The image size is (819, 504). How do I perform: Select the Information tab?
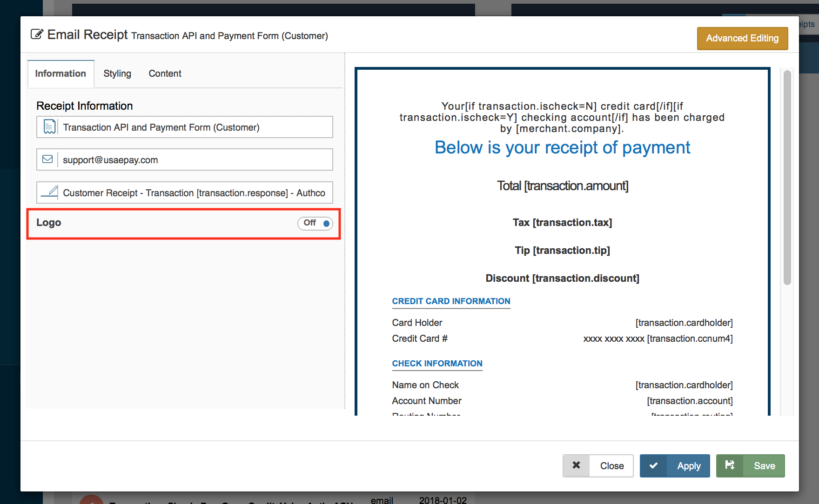click(x=60, y=73)
